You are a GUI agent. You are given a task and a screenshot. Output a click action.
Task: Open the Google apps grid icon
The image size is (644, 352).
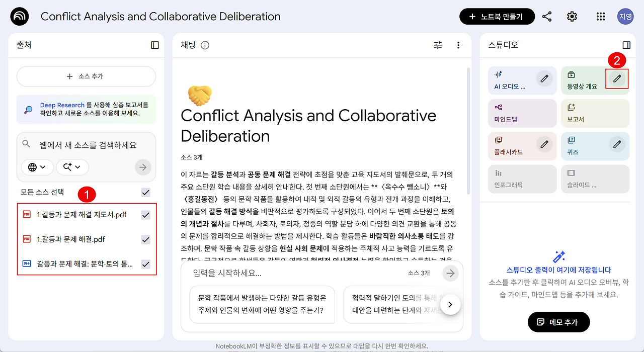click(600, 17)
